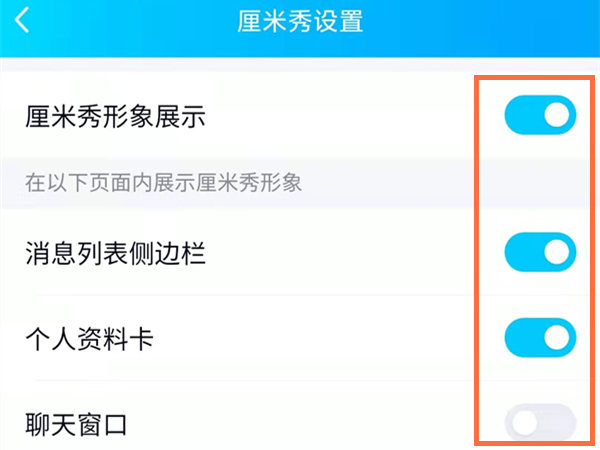This screenshot has width=600, height=450.
Task: Click the empty blue header right of title
Action: [x=480, y=21]
